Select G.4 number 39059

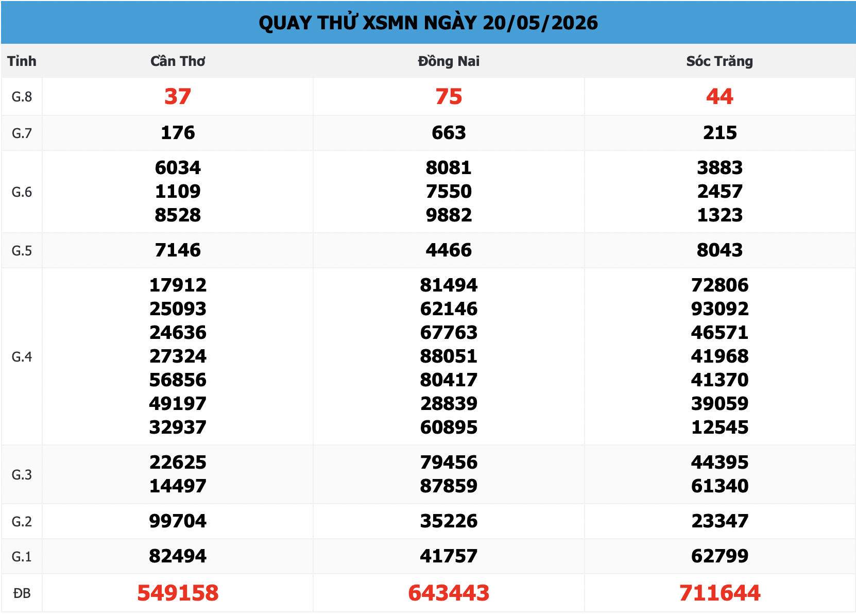(x=720, y=404)
